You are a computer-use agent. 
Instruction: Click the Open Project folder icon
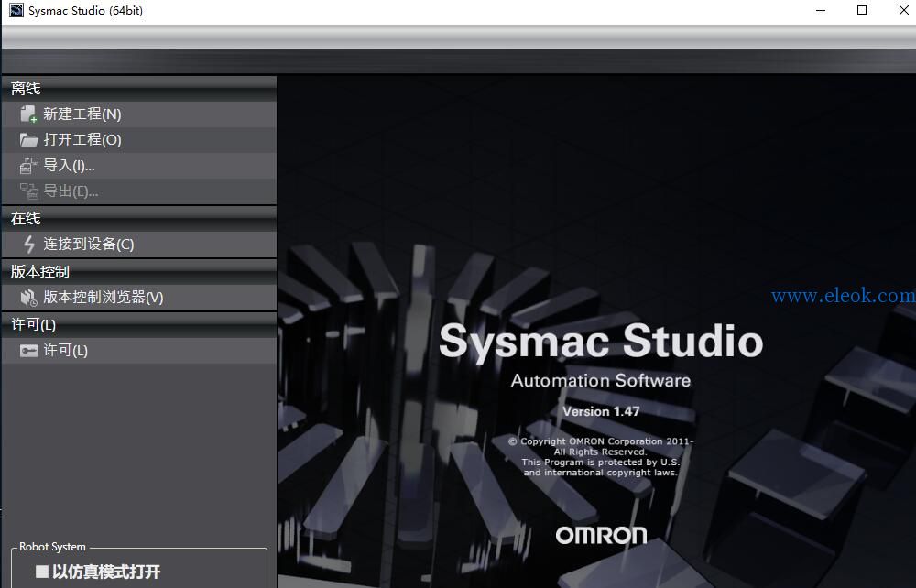coord(28,139)
